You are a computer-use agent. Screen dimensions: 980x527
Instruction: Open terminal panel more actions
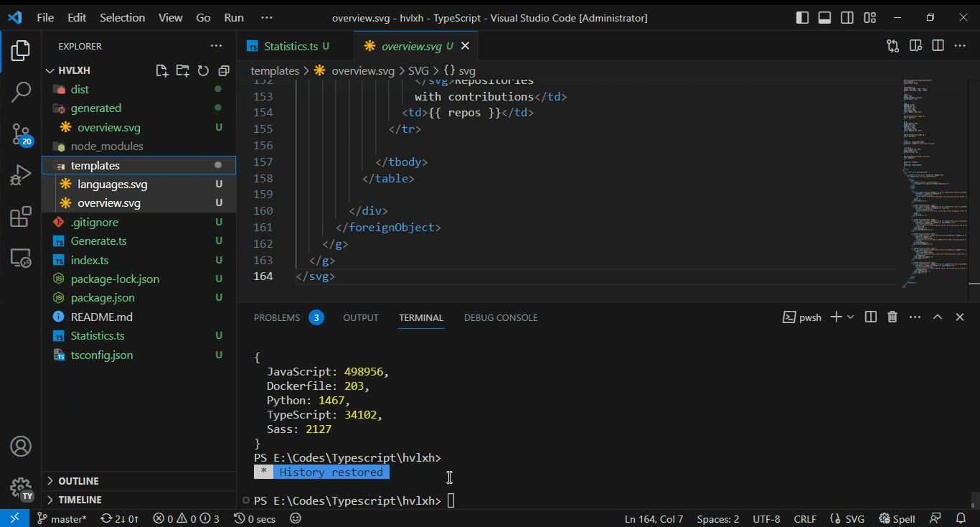point(915,317)
